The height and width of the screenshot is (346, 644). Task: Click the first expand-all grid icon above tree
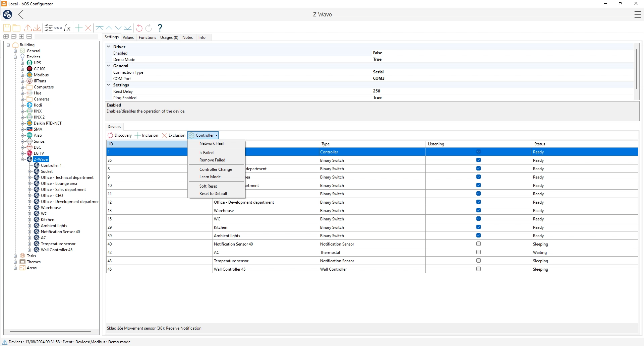6,37
